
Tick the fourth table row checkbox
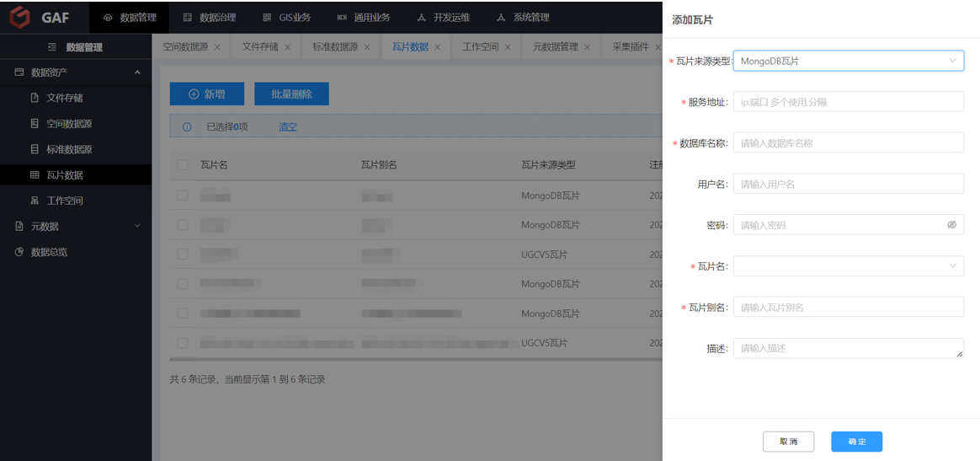point(183,284)
